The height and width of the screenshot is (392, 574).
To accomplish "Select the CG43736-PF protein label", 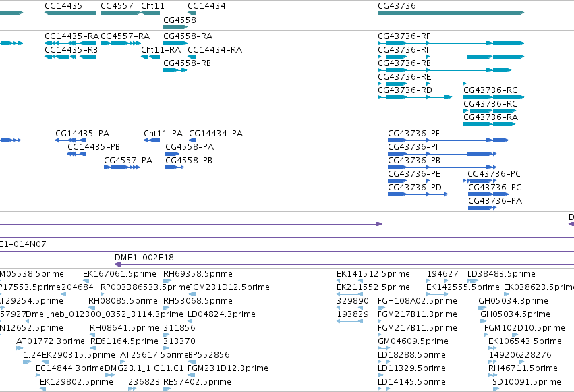I will [x=413, y=134].
